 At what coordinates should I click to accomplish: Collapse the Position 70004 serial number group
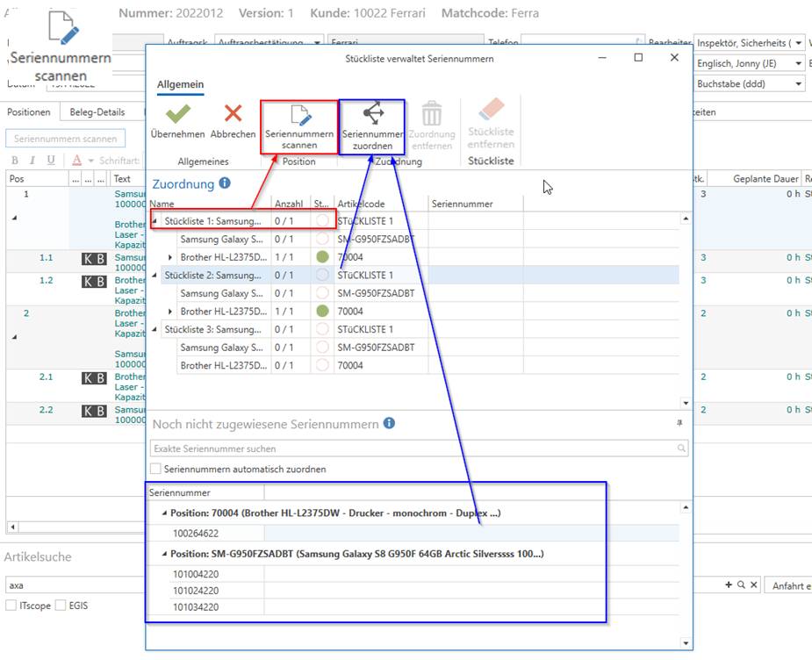tap(164, 513)
